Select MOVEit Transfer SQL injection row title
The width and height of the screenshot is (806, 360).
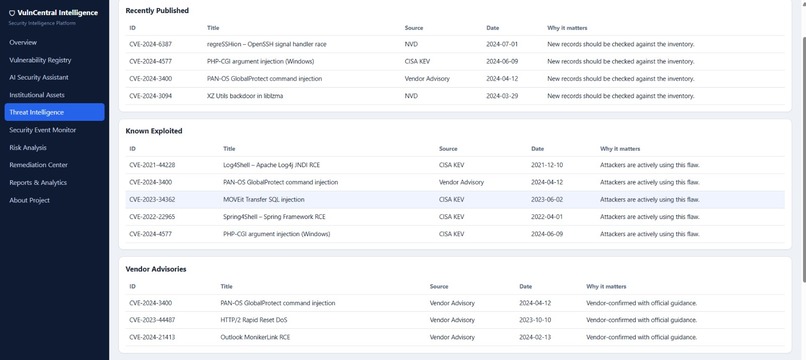(x=264, y=200)
